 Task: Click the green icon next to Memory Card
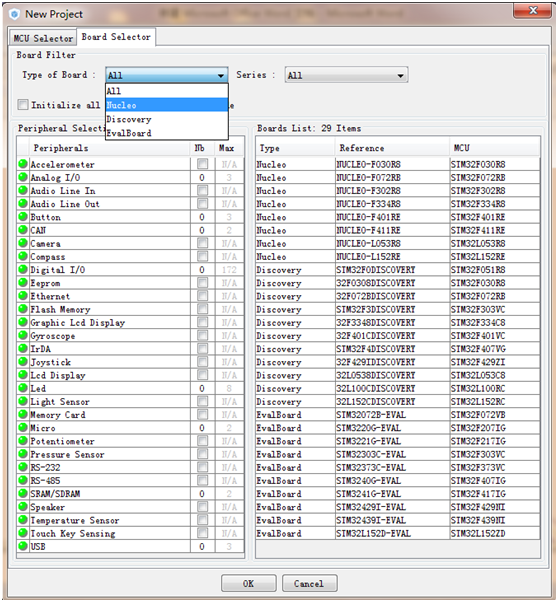click(x=23, y=414)
